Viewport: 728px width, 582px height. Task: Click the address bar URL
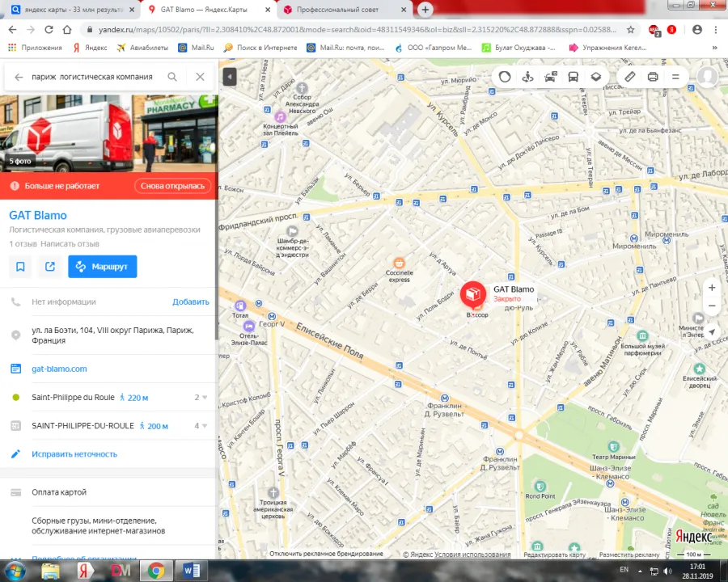pos(358,30)
